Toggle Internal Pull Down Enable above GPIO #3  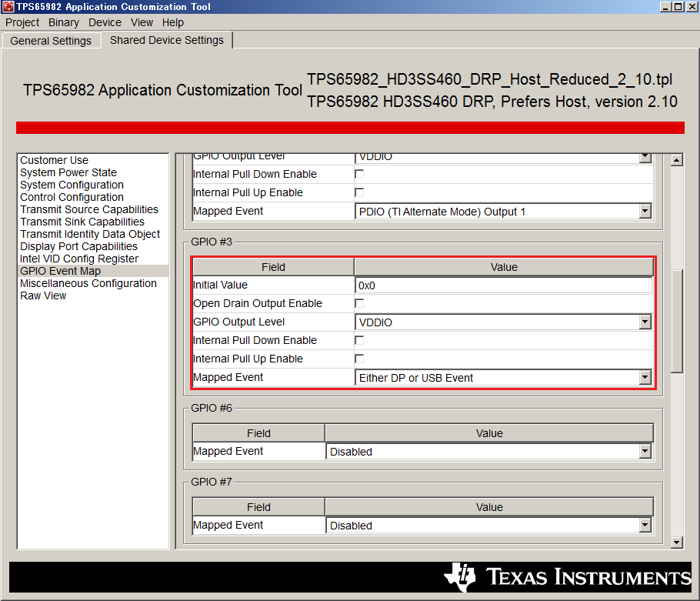(359, 174)
